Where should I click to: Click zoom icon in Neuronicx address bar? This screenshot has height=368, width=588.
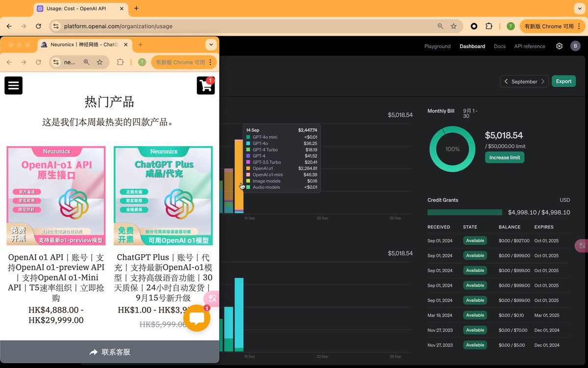(x=86, y=62)
